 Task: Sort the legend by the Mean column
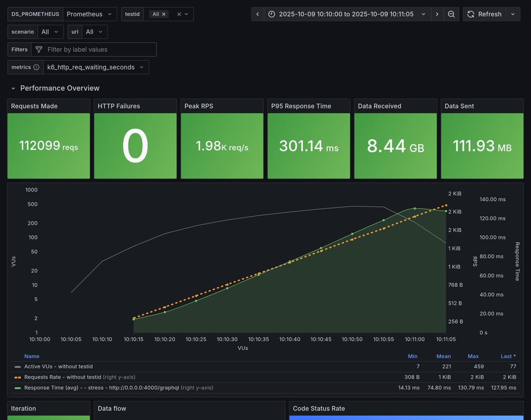(443, 356)
